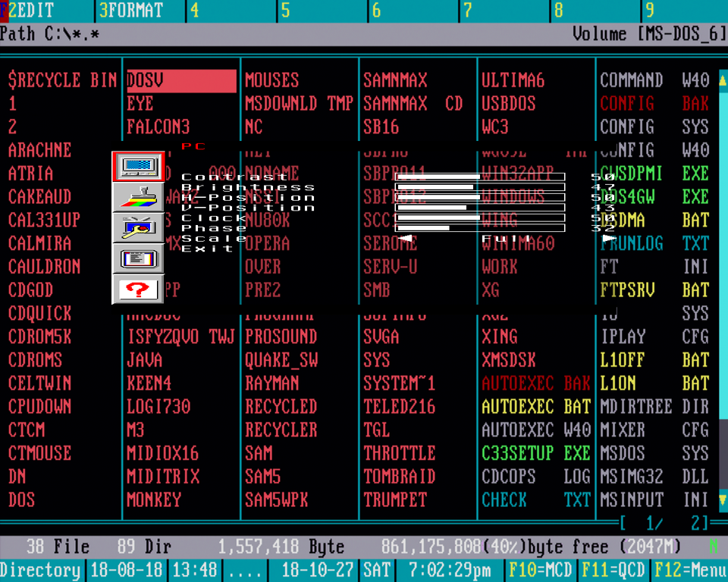
Task: Select the $RECYCLE BIN directory
Action: point(63,81)
